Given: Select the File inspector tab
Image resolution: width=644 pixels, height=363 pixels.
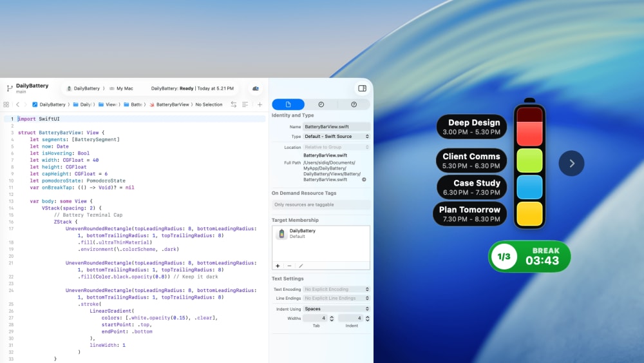Looking at the screenshot, I should (289, 104).
